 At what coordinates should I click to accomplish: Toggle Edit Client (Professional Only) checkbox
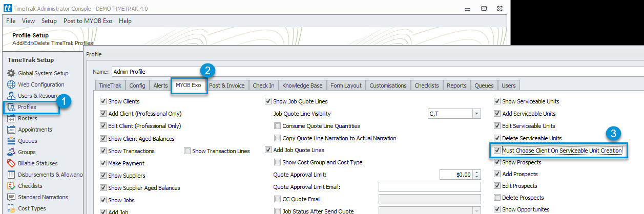click(x=104, y=126)
